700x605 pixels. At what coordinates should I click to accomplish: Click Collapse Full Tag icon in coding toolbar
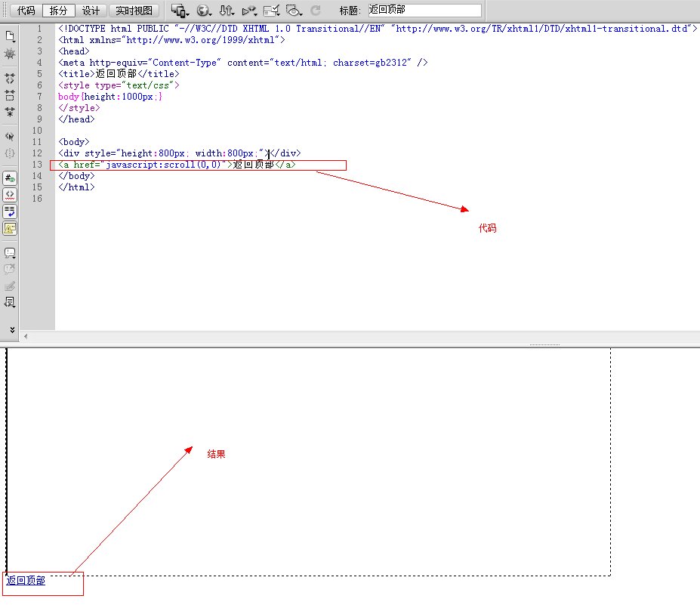(10, 78)
